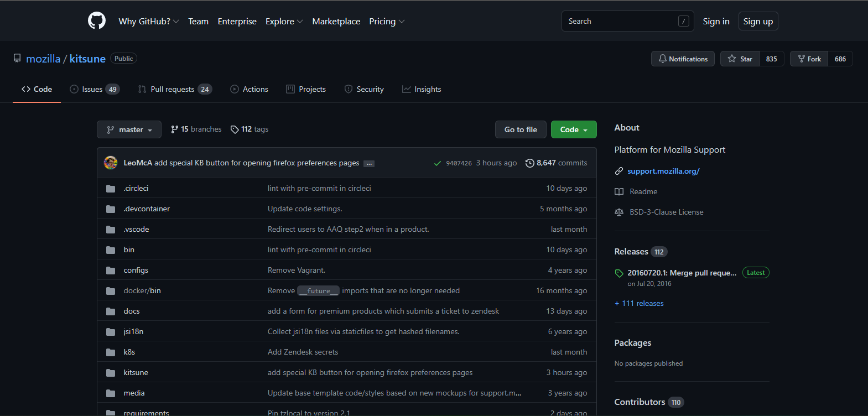The image size is (868, 416).
Task: Click Marketplace in the top navigation
Action: tap(336, 21)
